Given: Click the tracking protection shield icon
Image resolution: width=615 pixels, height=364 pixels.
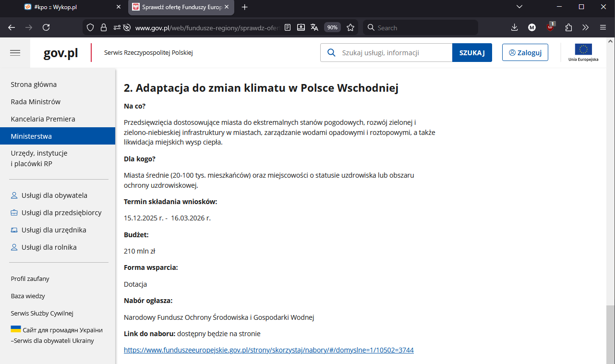Looking at the screenshot, I should (x=90, y=27).
